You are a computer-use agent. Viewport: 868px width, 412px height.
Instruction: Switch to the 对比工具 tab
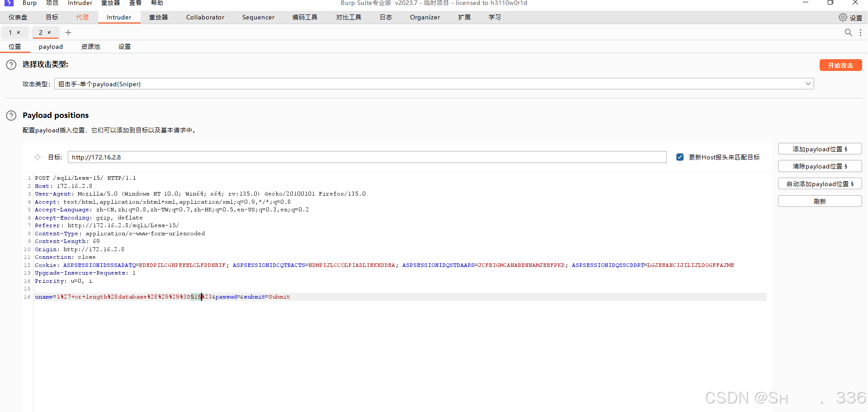[x=349, y=17]
